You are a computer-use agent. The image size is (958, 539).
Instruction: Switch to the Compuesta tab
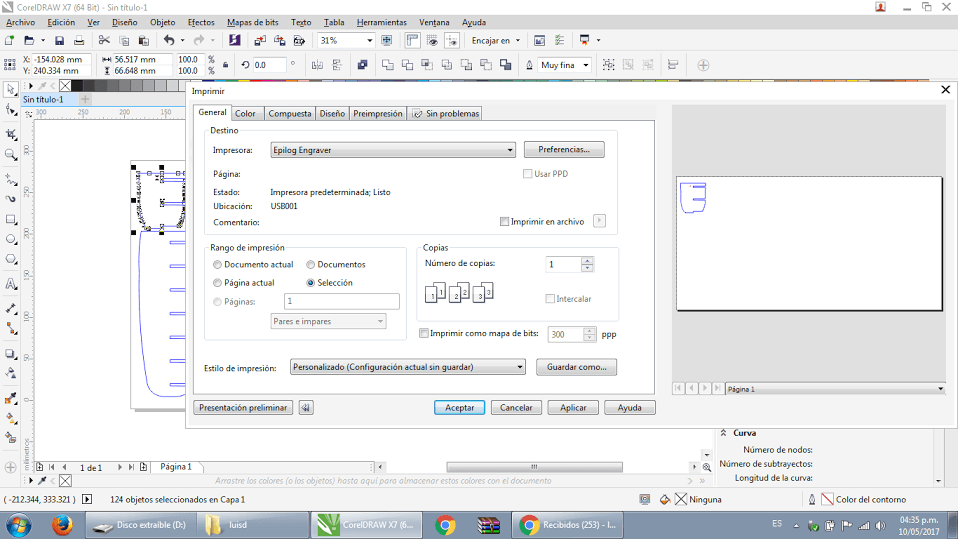click(290, 114)
